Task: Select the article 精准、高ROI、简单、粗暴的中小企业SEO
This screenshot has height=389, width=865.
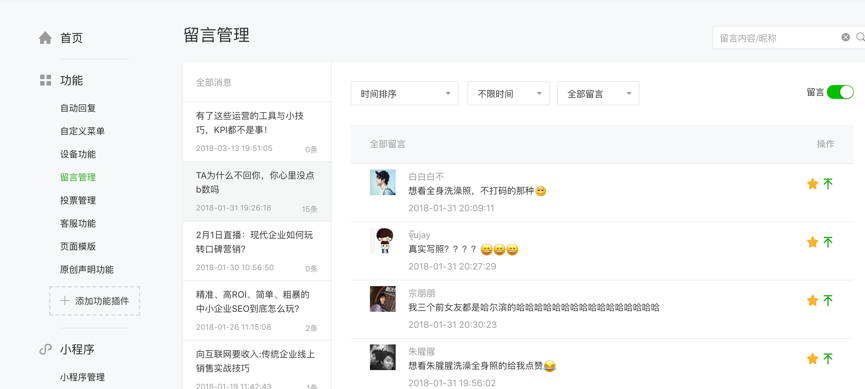Action: coord(257,311)
